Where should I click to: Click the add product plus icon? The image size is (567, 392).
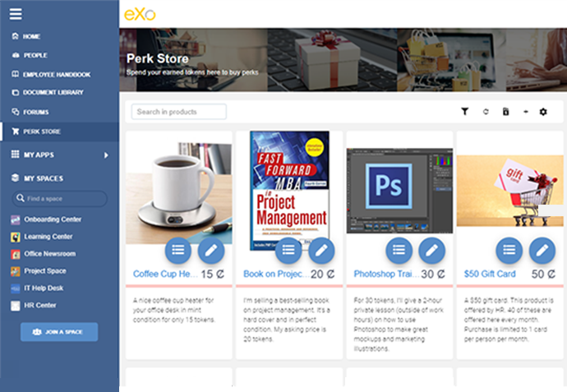coord(526,112)
